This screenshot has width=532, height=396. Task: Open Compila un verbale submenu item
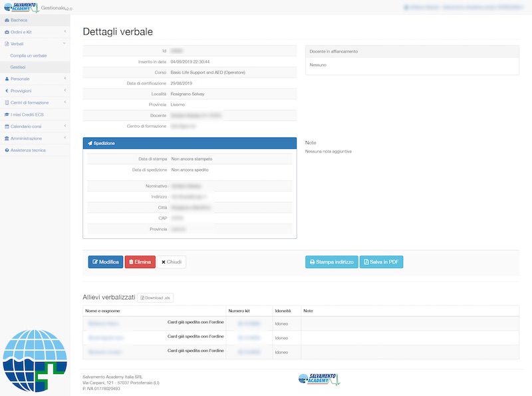click(29, 55)
